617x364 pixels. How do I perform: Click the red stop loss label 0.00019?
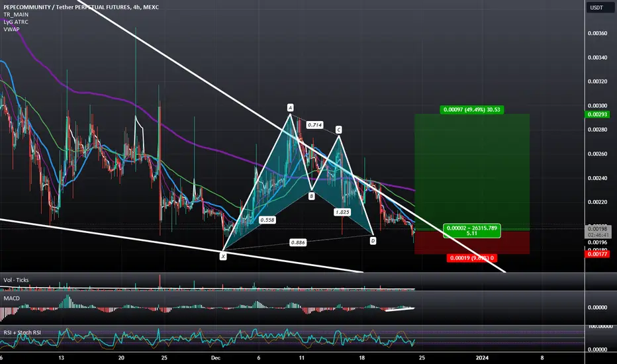pos(472,258)
